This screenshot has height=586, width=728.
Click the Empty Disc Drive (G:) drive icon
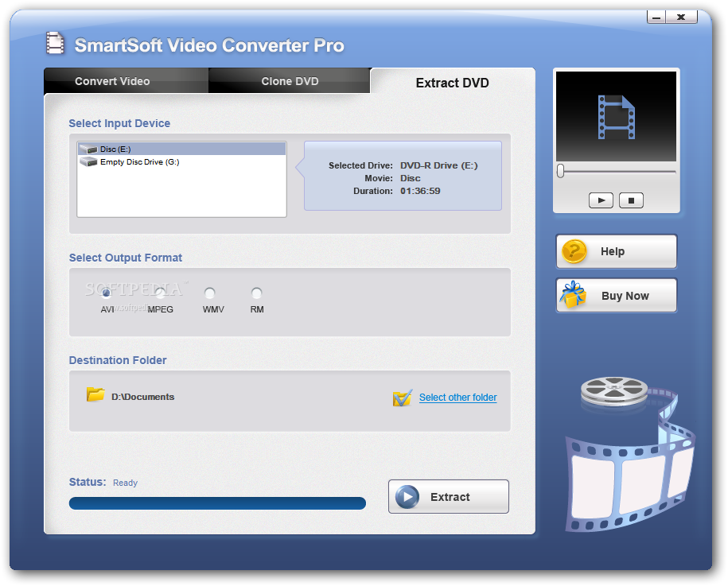[88, 161]
